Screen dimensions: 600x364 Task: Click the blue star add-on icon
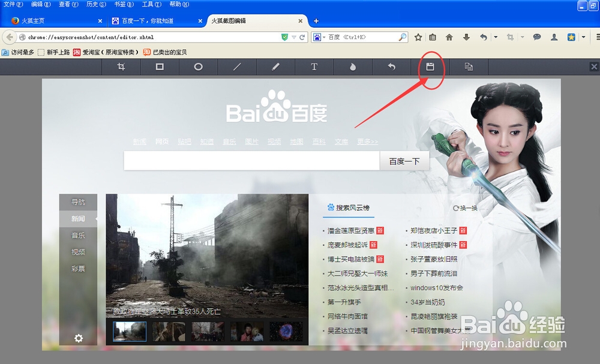coord(571,37)
